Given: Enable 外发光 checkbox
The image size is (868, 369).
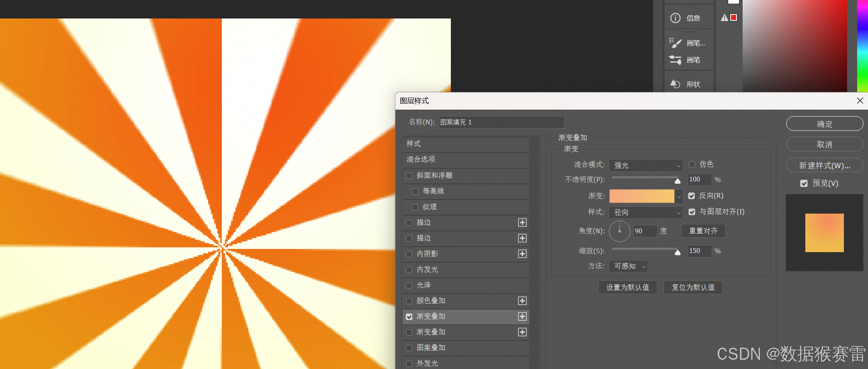Looking at the screenshot, I should tap(409, 364).
